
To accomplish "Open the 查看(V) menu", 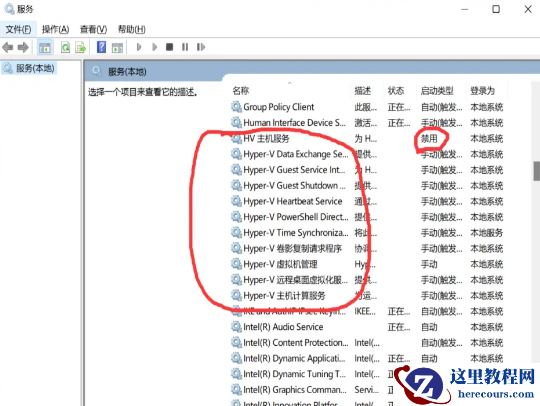I will (x=93, y=30).
